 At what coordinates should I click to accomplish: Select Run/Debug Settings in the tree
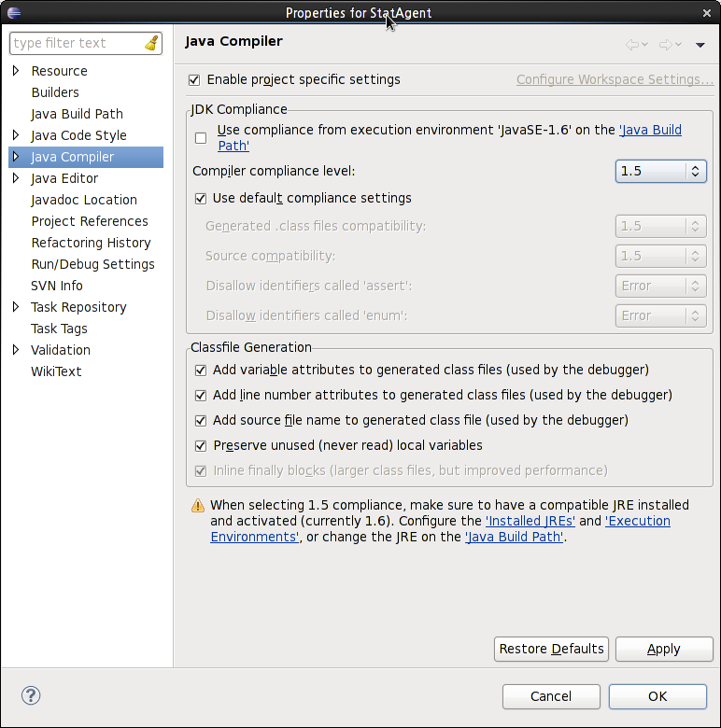click(92, 264)
